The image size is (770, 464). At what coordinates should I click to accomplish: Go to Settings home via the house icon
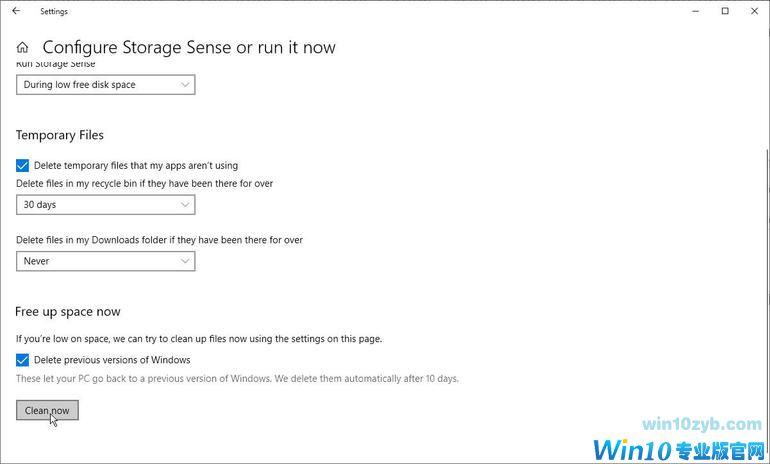23,47
